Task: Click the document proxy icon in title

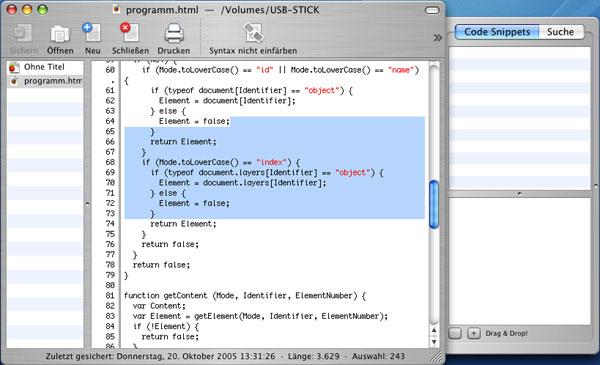Action: click(116, 10)
